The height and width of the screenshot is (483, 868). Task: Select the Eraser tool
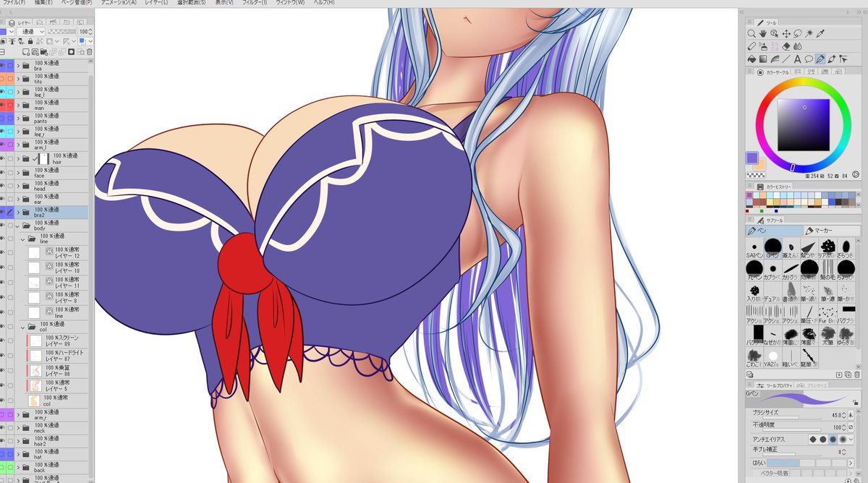786,46
